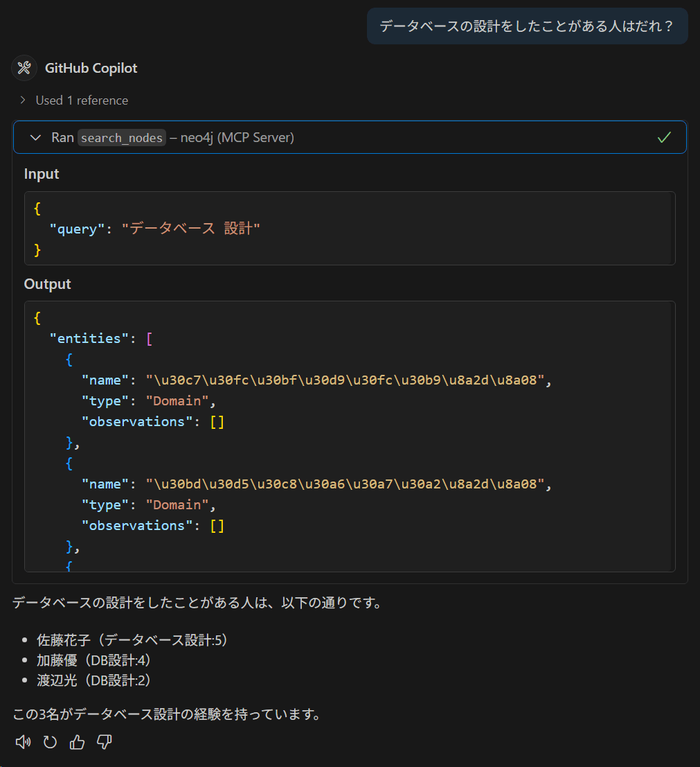Click the Input heading label

pyautogui.click(x=42, y=174)
